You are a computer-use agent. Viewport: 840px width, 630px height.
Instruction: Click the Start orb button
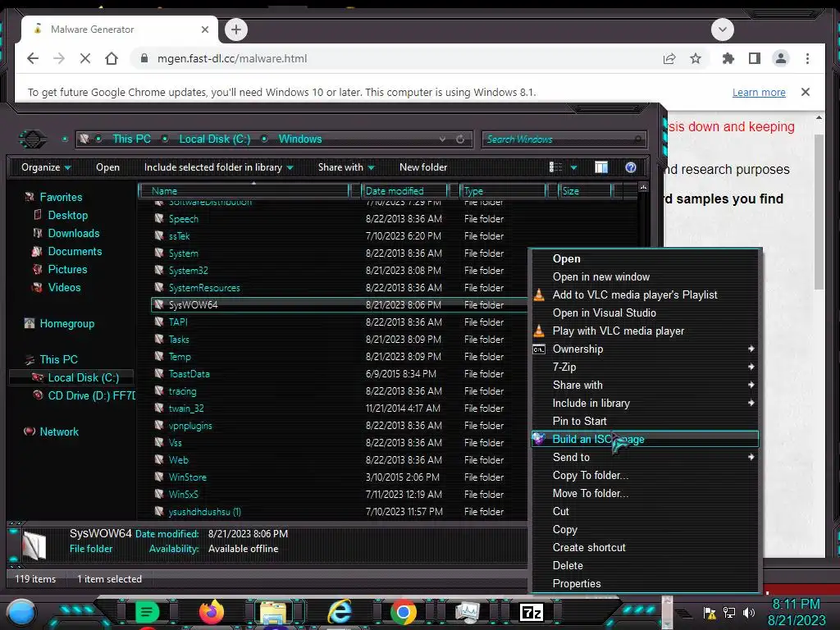[x=21, y=612]
